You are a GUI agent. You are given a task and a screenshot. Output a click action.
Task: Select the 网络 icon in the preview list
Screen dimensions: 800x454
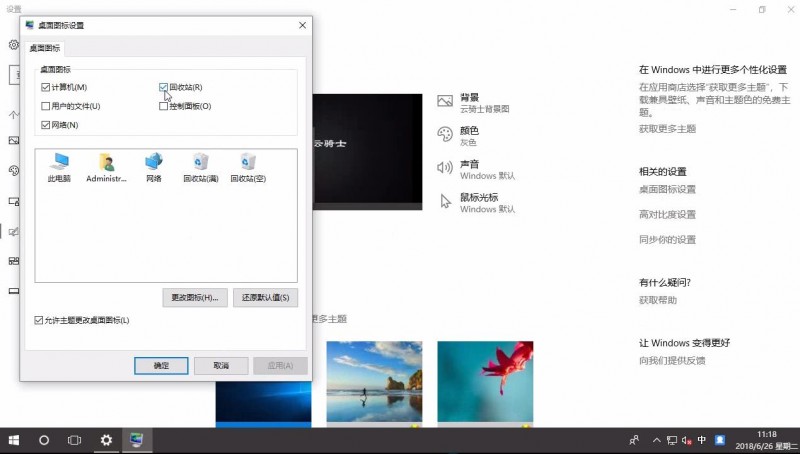pos(154,168)
